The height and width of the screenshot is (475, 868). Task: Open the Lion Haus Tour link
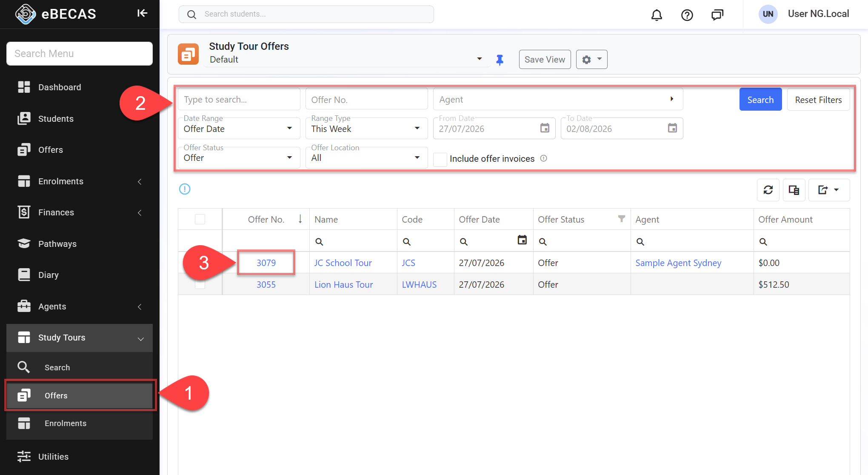pos(343,285)
